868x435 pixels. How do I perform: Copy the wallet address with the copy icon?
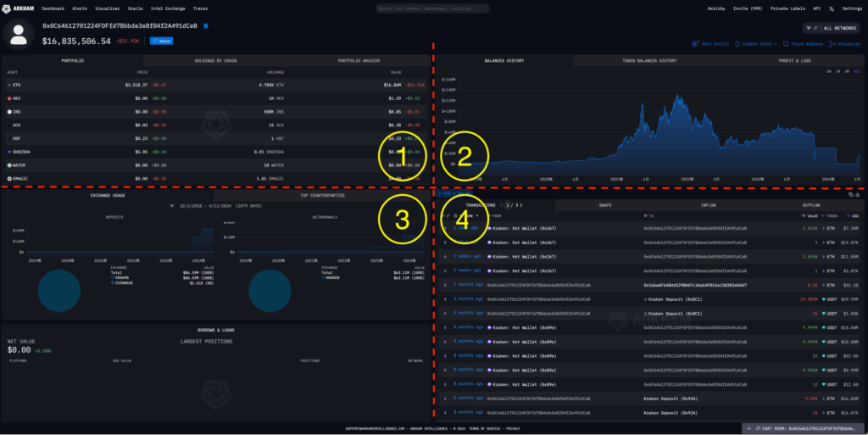[206, 25]
